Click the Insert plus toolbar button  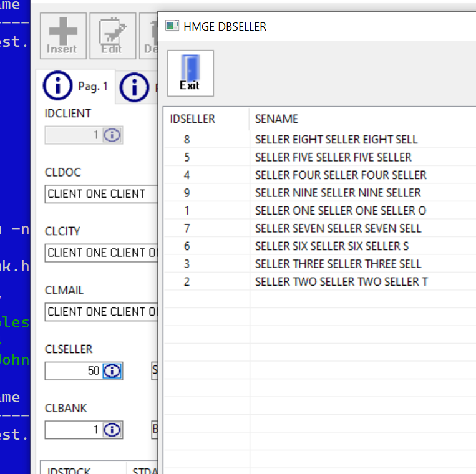coord(63,36)
